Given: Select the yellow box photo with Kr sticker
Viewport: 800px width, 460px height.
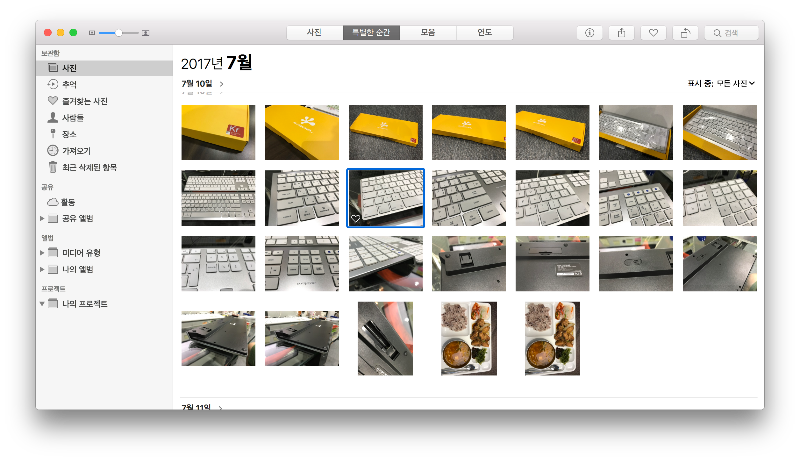Looking at the screenshot, I should click(218, 133).
